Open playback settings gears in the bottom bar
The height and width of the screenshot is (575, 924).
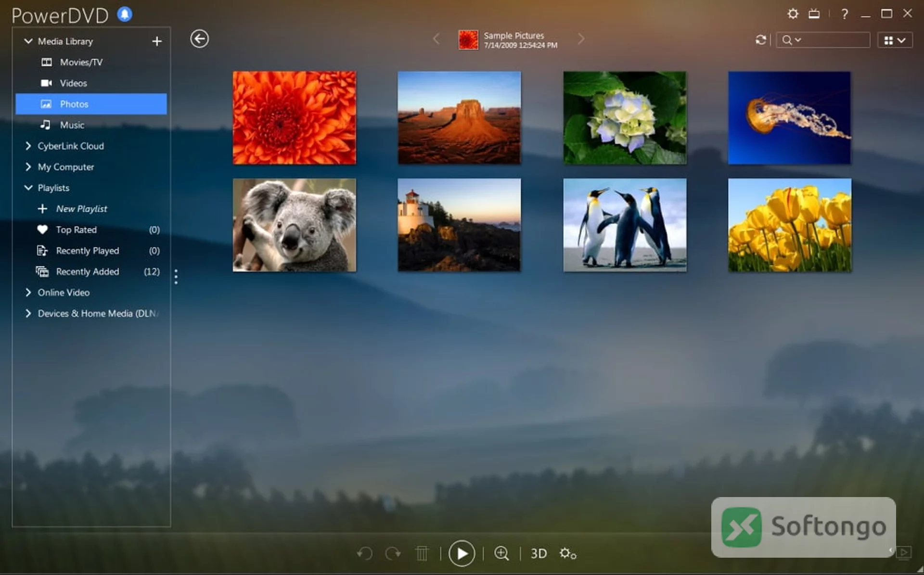[568, 553]
